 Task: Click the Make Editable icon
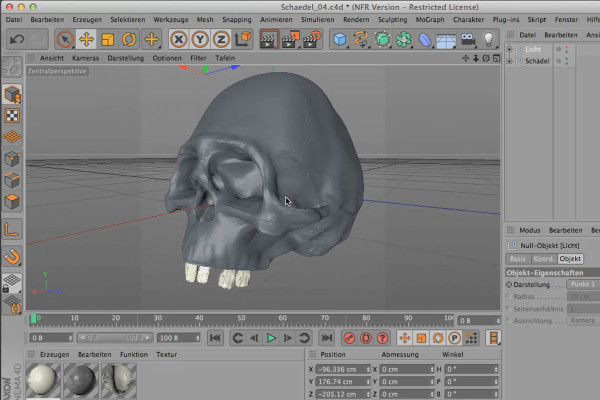tap(12, 67)
